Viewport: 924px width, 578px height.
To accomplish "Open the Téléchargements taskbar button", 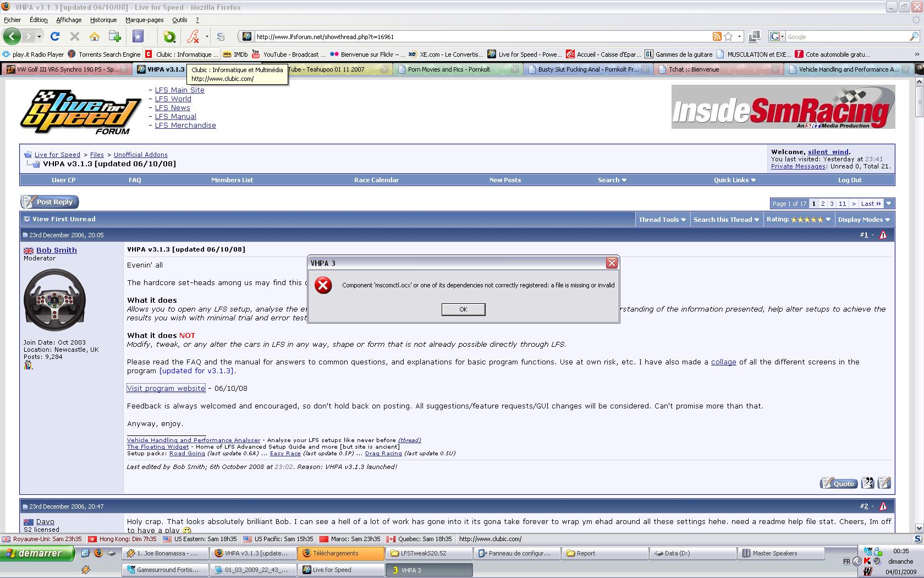I will [341, 553].
